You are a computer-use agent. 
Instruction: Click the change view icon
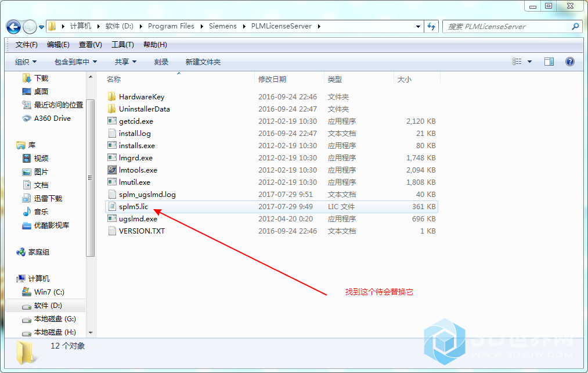point(517,62)
